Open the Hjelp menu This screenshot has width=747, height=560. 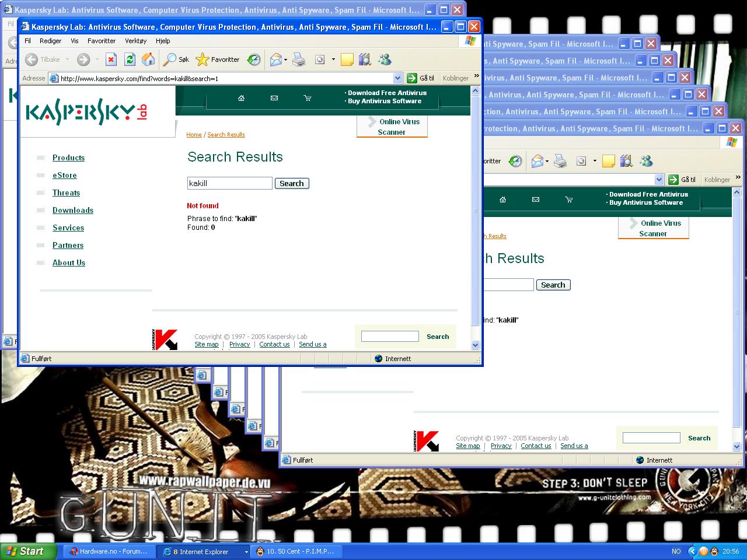(163, 41)
